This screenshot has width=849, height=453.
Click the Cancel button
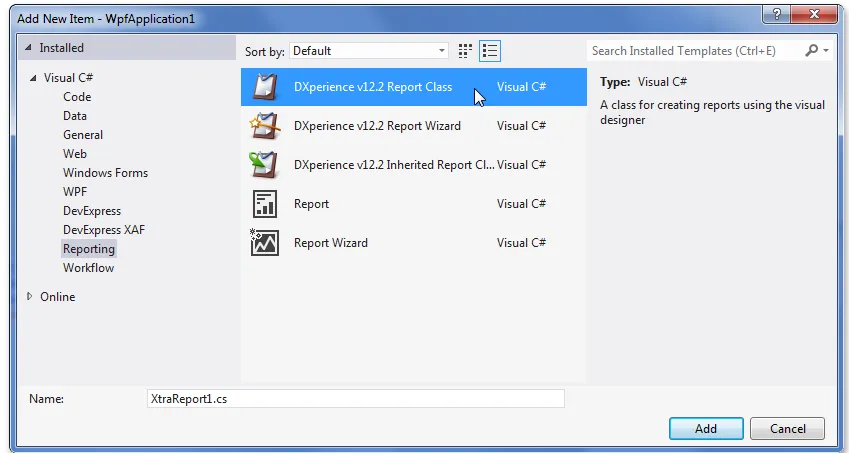click(x=787, y=429)
